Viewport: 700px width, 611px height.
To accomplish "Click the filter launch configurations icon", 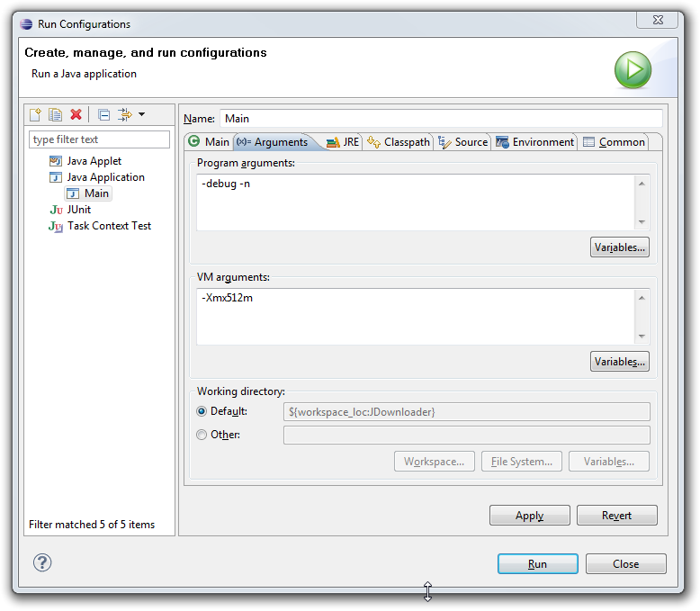I will [x=125, y=114].
